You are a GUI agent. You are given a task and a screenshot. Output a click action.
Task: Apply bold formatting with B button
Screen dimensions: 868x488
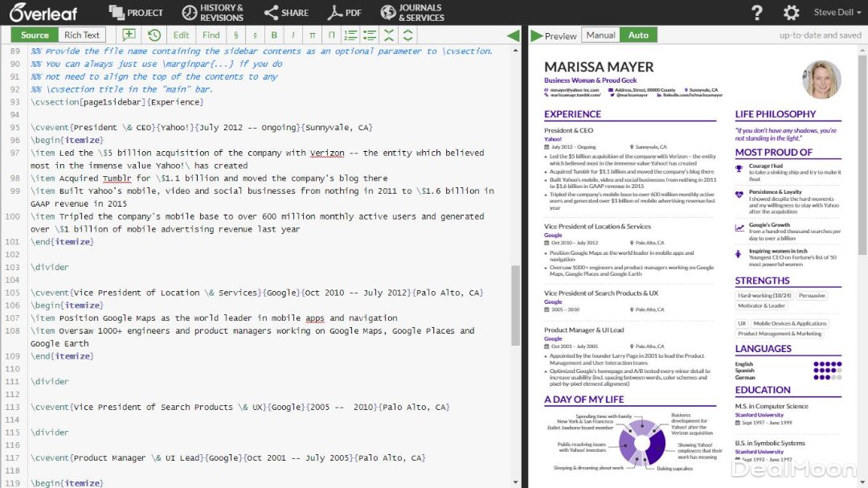274,35
